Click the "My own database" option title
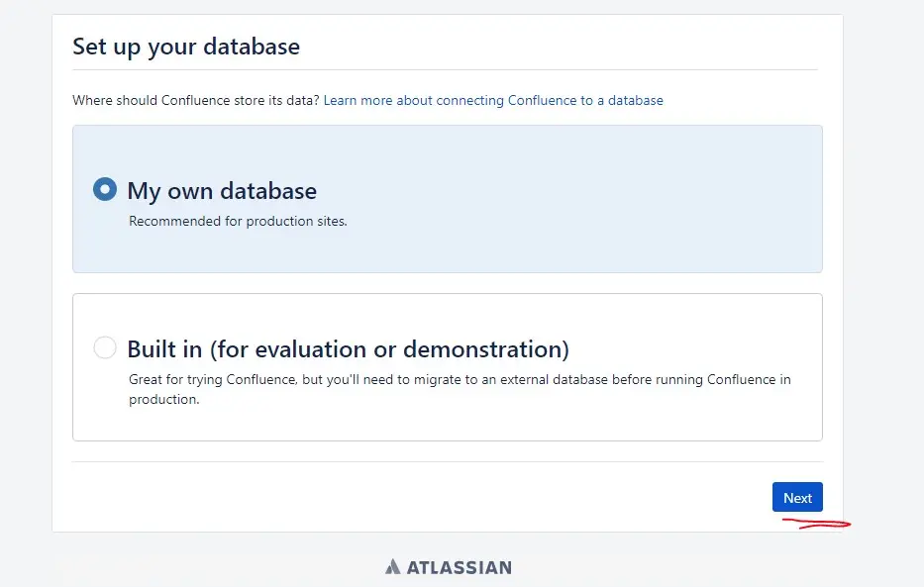The width and height of the screenshot is (924, 587). tap(222, 191)
